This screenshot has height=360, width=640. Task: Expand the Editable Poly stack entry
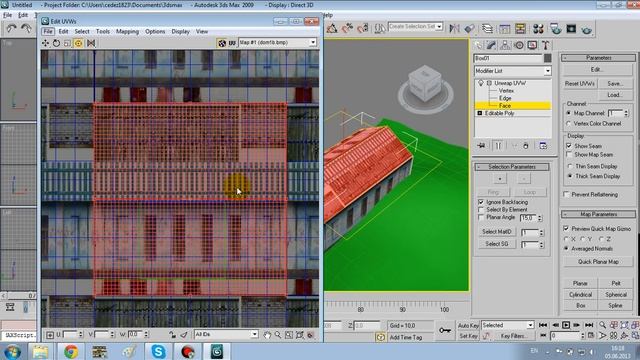click(480, 113)
